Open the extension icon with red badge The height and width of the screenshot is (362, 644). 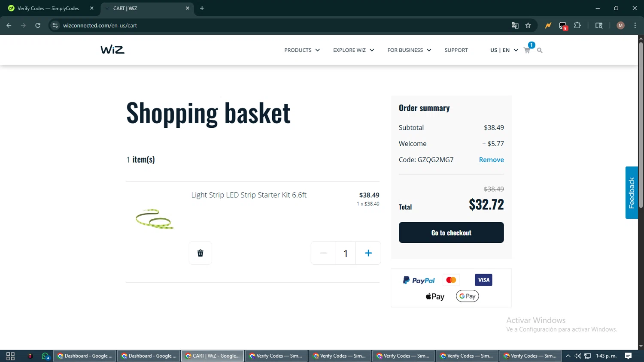[x=563, y=26]
